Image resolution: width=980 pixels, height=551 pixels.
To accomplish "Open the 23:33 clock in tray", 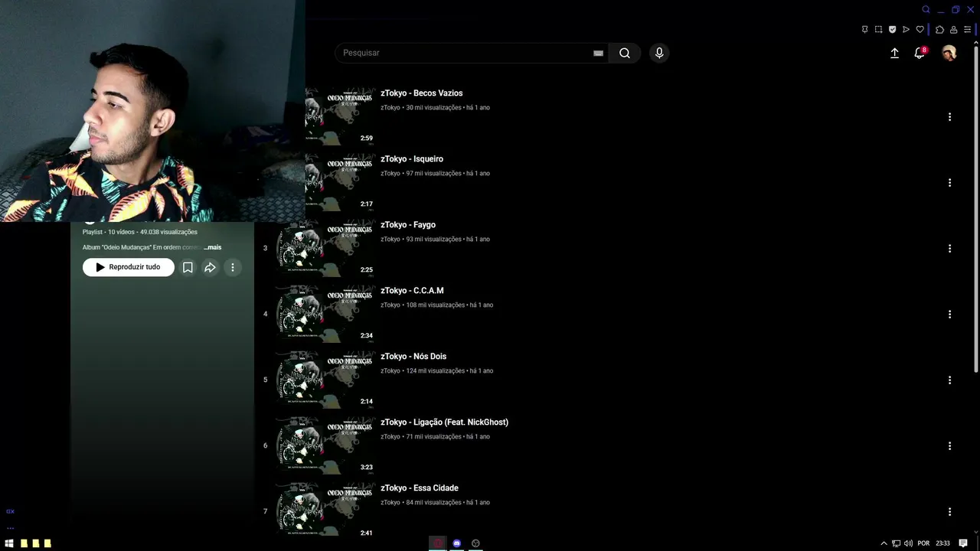I will pos(942,543).
